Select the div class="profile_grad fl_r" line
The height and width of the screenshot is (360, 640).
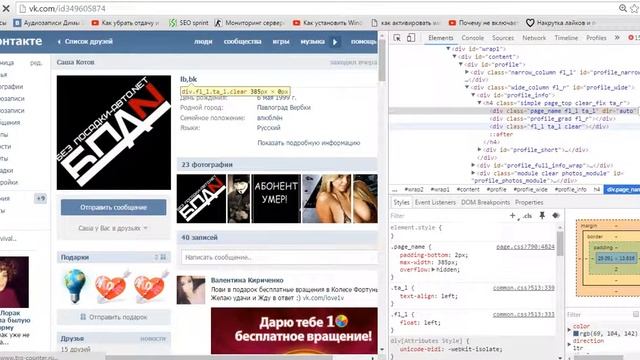click(553, 119)
